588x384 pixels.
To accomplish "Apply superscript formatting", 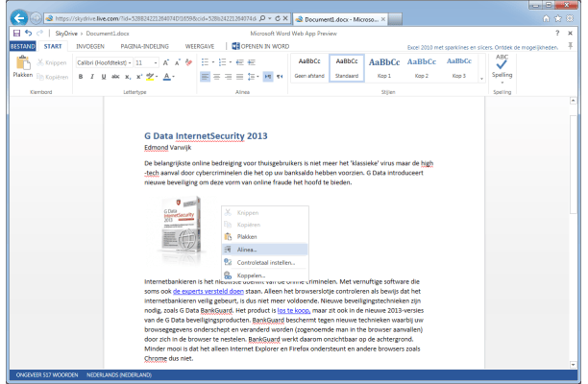I will pos(139,77).
